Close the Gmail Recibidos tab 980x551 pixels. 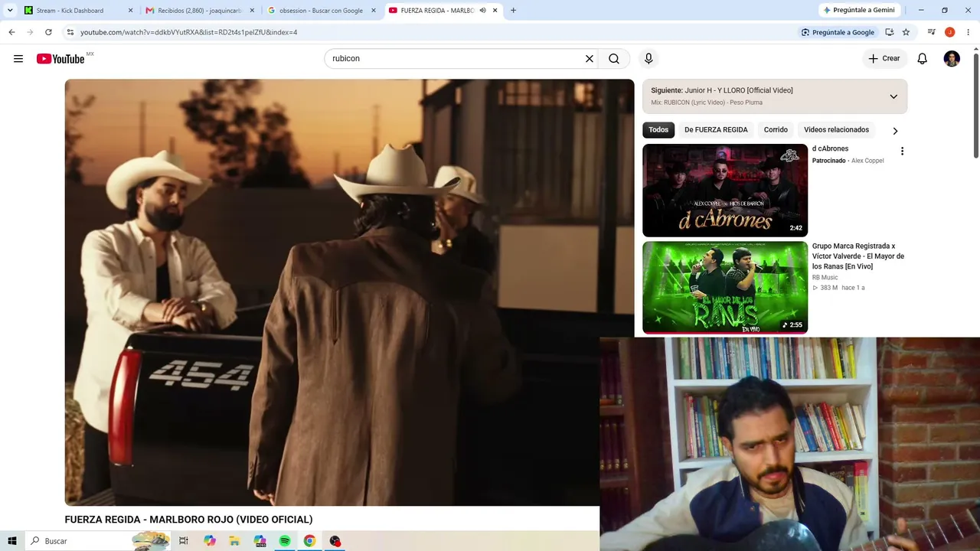[252, 11]
